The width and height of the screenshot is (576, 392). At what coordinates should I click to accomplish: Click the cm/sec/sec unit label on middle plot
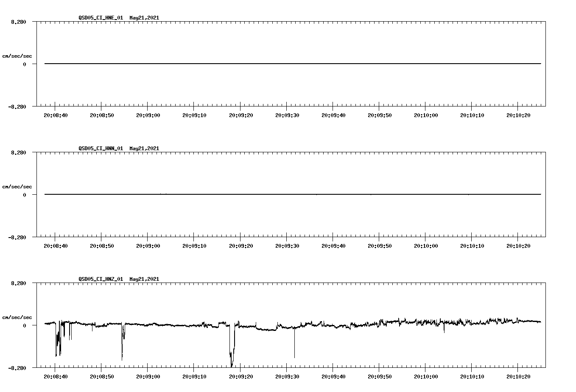tap(17, 186)
